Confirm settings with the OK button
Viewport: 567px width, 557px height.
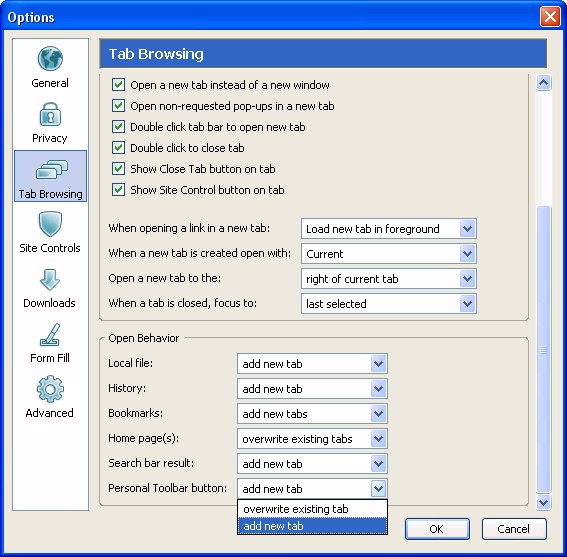click(437, 529)
